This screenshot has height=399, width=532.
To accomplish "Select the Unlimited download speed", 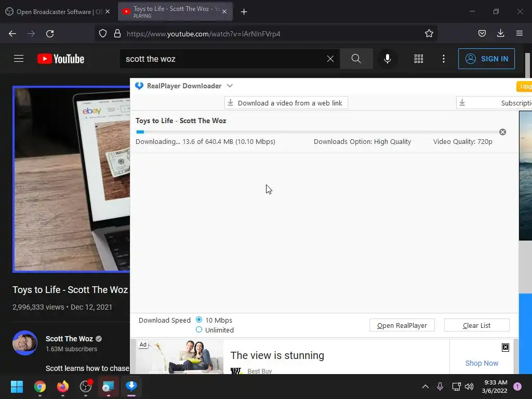I will click(x=199, y=329).
